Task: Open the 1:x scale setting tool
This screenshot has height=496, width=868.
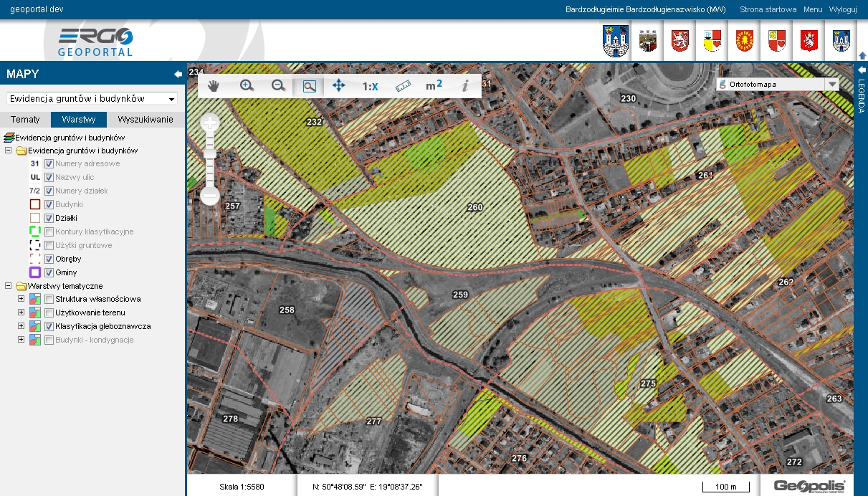Action: 370,86
